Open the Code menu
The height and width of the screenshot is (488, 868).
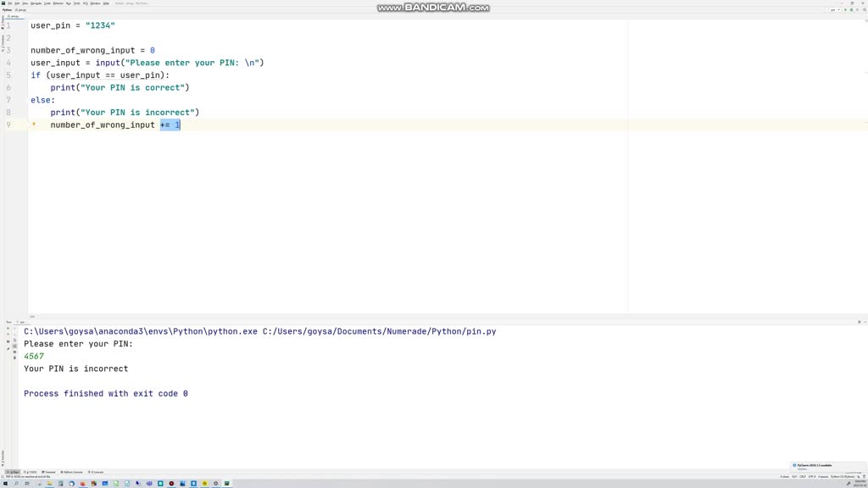tap(47, 3)
